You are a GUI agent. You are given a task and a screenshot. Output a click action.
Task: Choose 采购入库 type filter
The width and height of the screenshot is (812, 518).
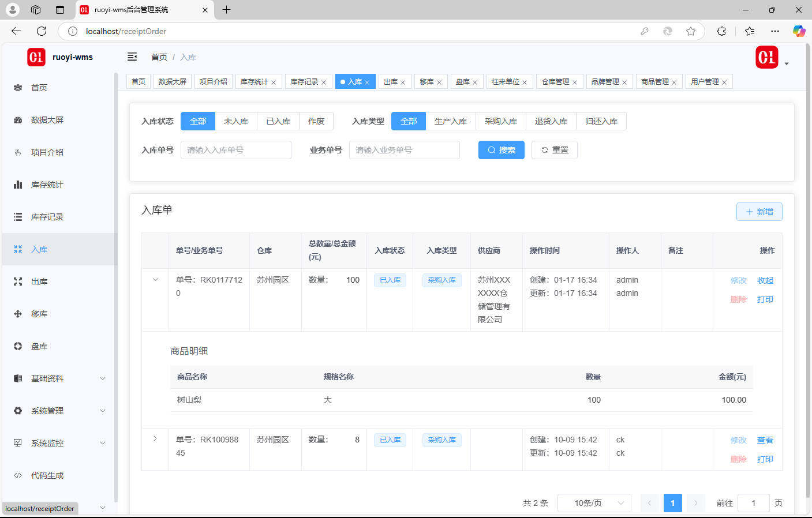coord(500,121)
